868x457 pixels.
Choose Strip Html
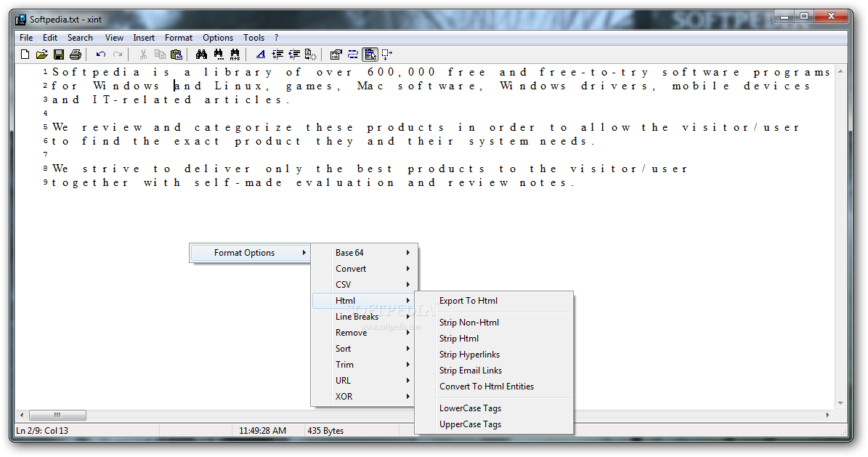(x=494, y=339)
